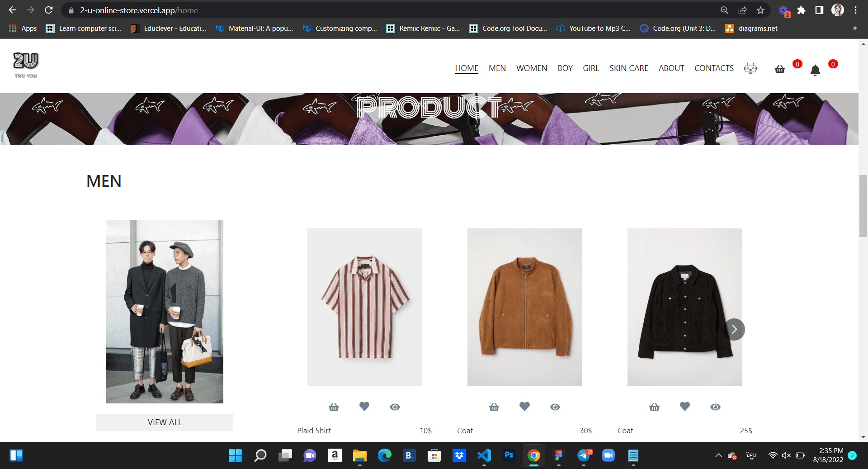Viewport: 868px width, 469px height.
Task: Add Plaid Shirt to basket
Action: point(334,407)
